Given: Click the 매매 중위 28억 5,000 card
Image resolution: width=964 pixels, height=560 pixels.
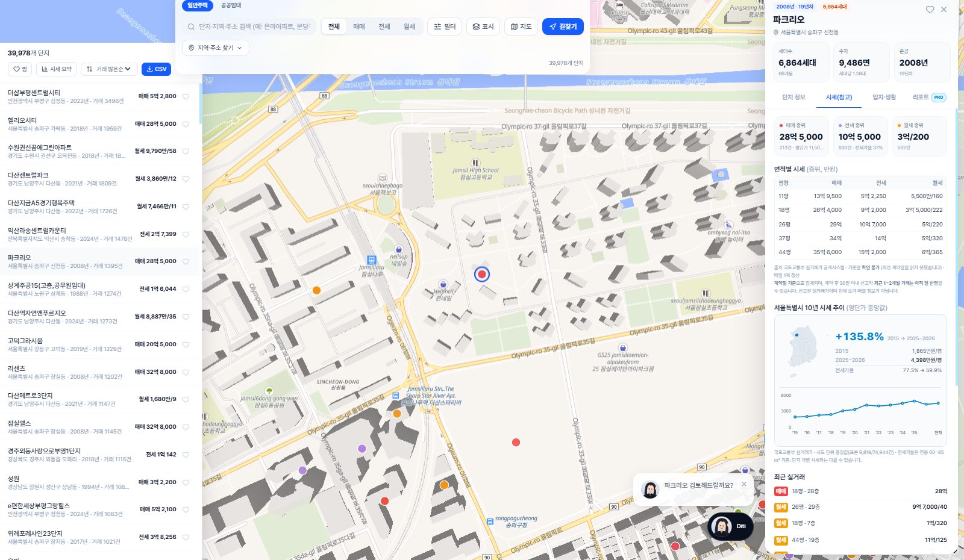Looking at the screenshot, I should point(801,136).
